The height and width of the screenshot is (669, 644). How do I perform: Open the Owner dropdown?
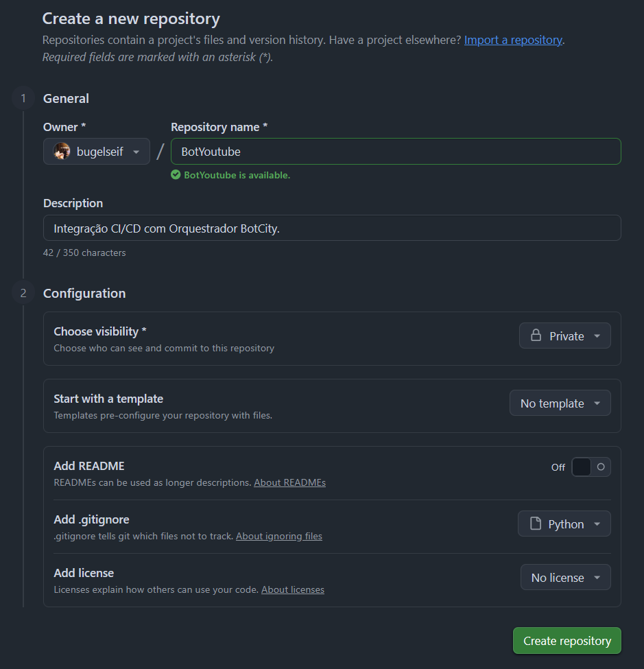point(97,152)
